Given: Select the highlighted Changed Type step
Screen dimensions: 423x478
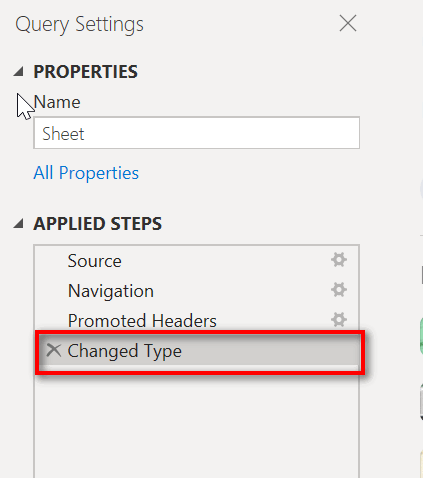Looking at the screenshot, I should tap(199, 351).
